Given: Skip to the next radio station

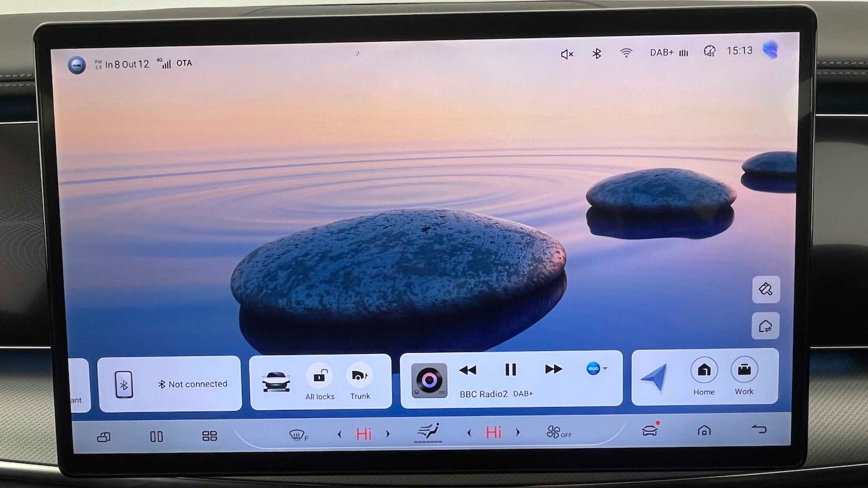Looking at the screenshot, I should (x=553, y=369).
